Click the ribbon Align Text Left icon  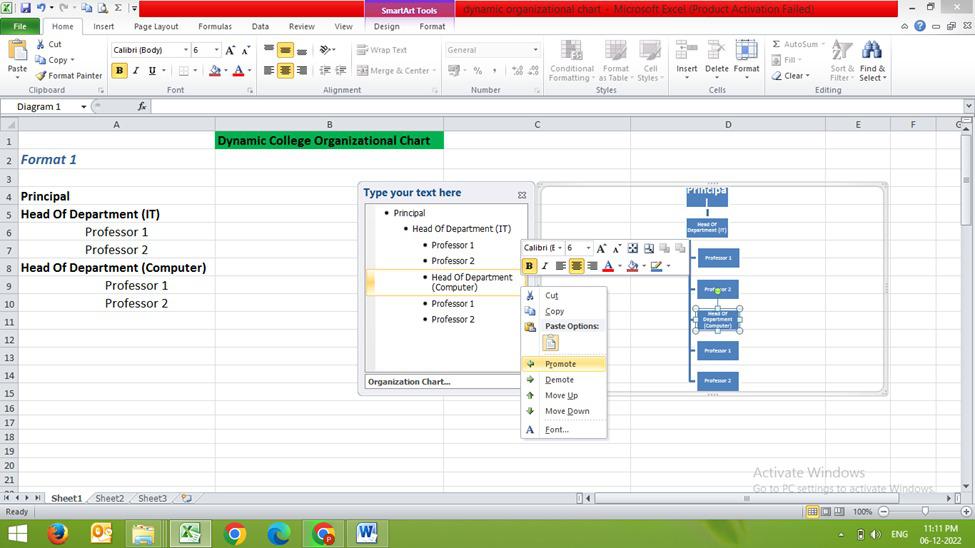268,71
